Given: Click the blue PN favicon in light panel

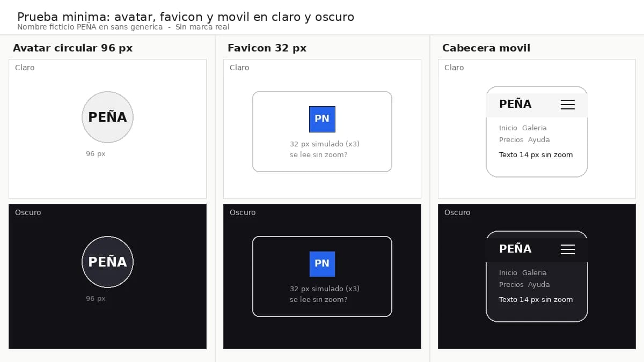Looking at the screenshot, I should coord(322,119).
